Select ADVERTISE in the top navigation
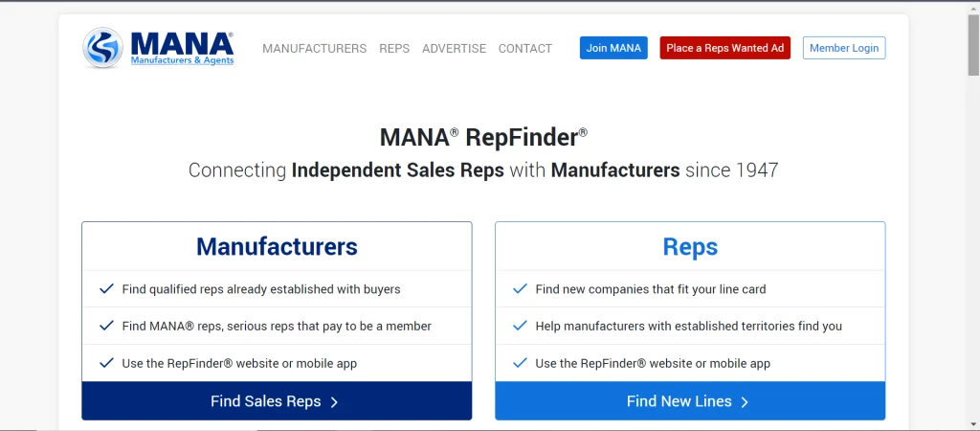980x431 pixels. (454, 49)
